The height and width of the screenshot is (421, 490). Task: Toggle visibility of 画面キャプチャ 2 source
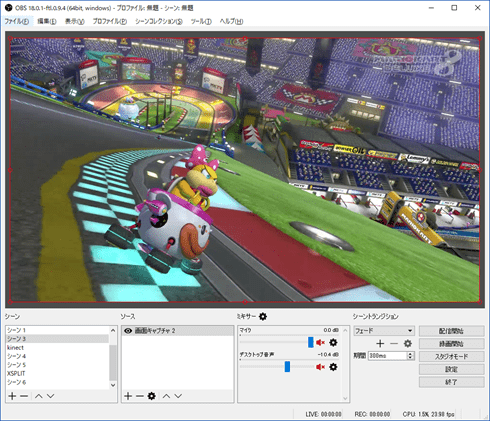128,331
